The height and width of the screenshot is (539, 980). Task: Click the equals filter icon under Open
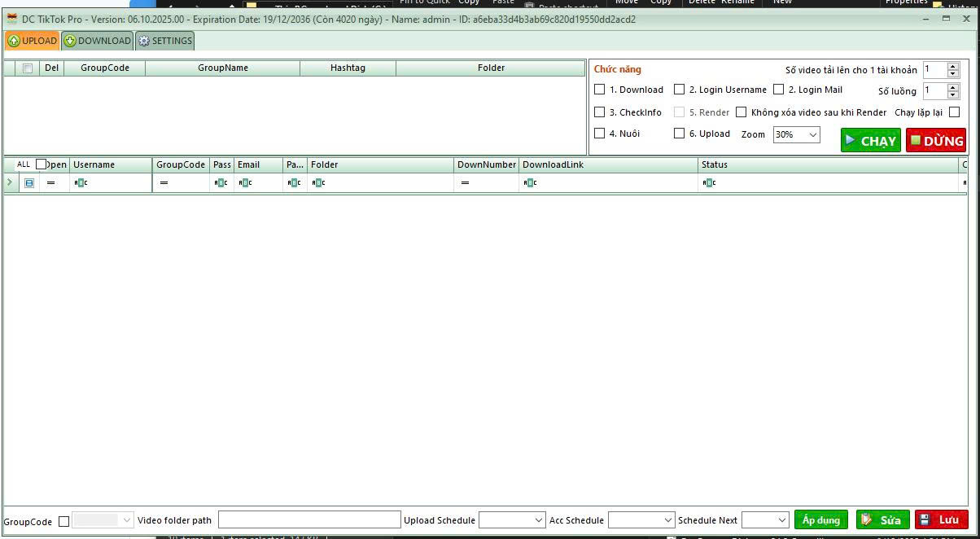(x=51, y=183)
